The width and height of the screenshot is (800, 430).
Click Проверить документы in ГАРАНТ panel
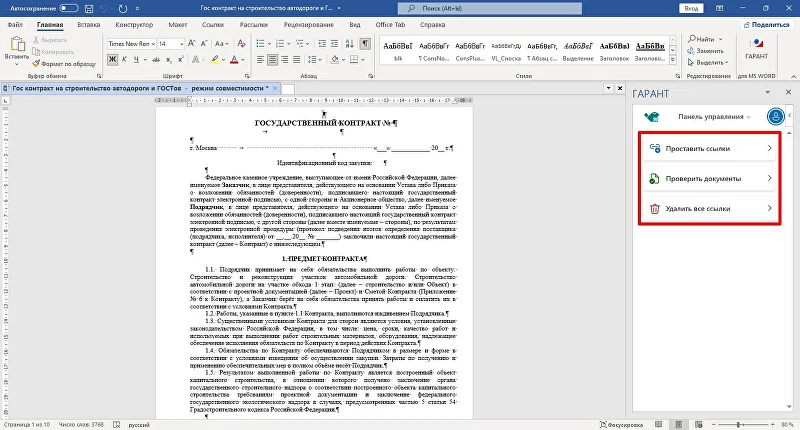tap(709, 179)
